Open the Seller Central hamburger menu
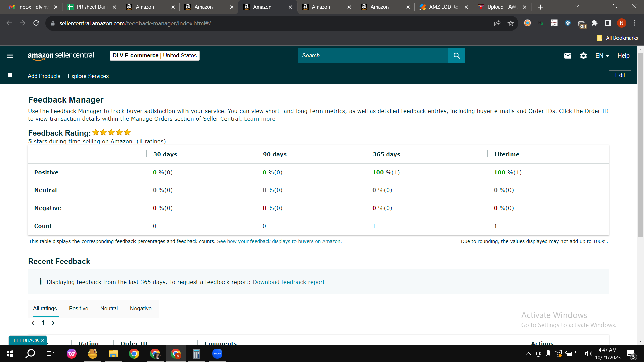The height and width of the screenshot is (362, 644). (x=10, y=56)
